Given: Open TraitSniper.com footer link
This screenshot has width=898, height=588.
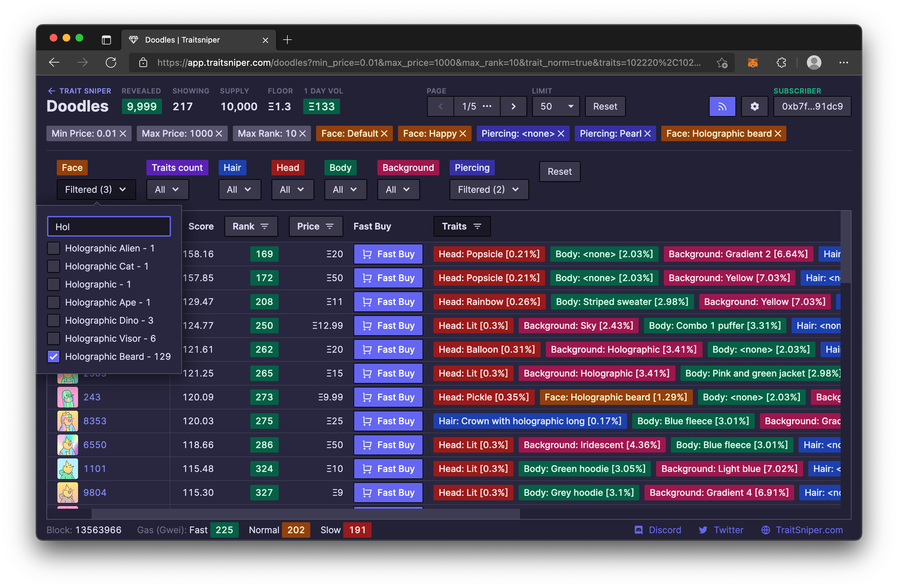Looking at the screenshot, I should pos(802,530).
